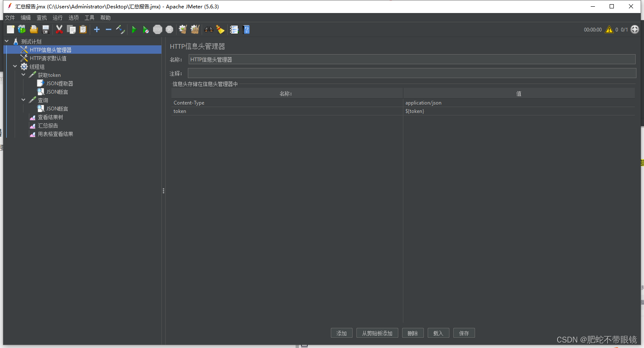Select the 查询 sampler
This screenshot has width=644, height=348.
click(x=43, y=100)
